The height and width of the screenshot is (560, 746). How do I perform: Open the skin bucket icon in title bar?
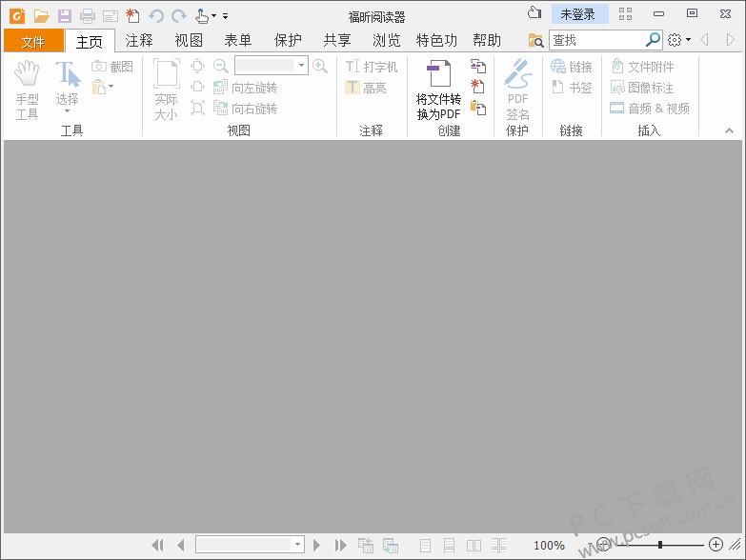tap(534, 12)
